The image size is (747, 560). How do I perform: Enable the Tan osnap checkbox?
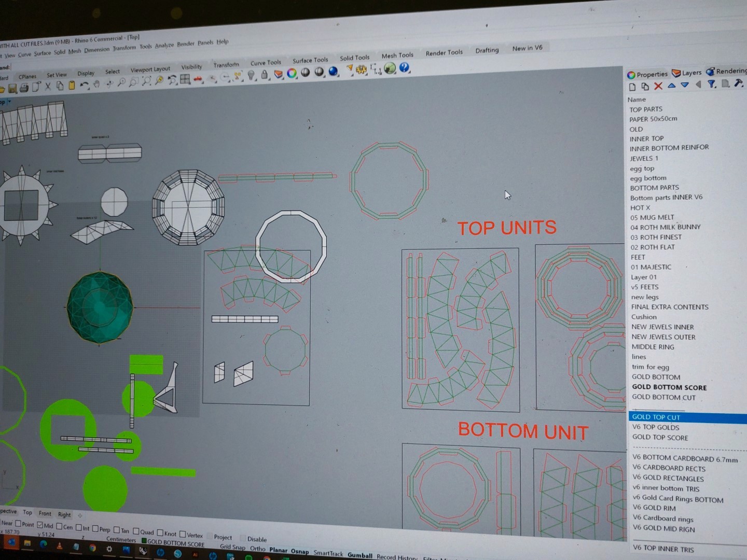pos(117,530)
